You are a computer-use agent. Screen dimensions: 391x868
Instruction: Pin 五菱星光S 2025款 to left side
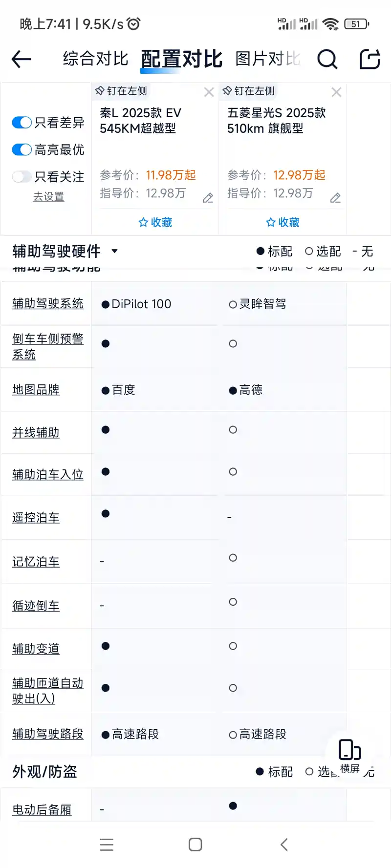click(x=248, y=91)
